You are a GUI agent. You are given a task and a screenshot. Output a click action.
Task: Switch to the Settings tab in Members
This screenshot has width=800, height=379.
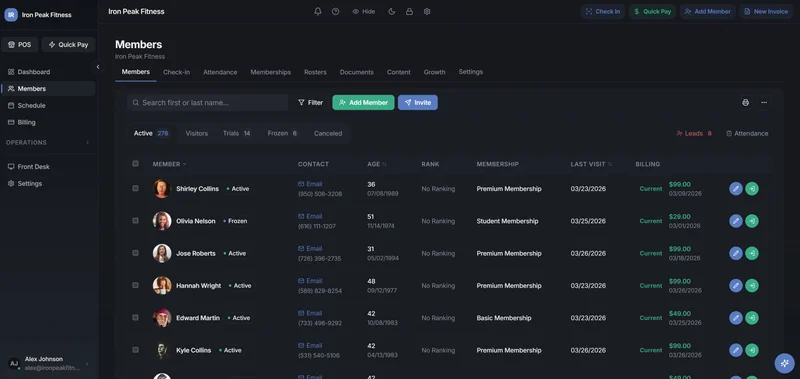[470, 72]
